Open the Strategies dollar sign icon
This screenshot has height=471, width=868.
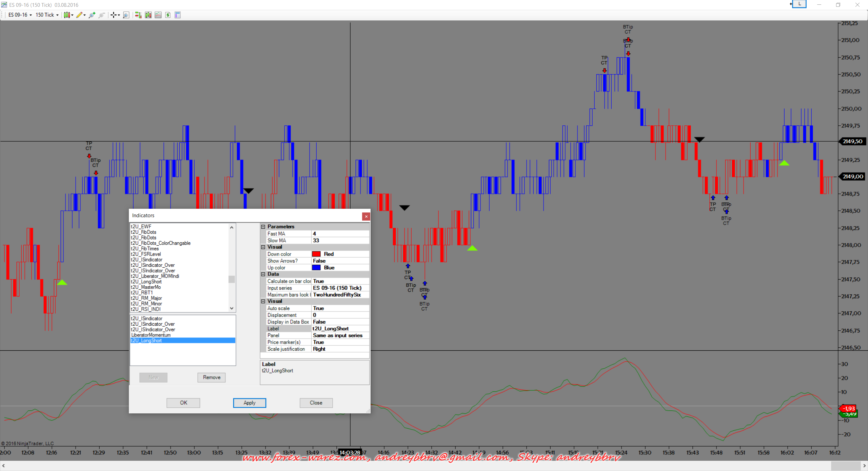click(168, 15)
